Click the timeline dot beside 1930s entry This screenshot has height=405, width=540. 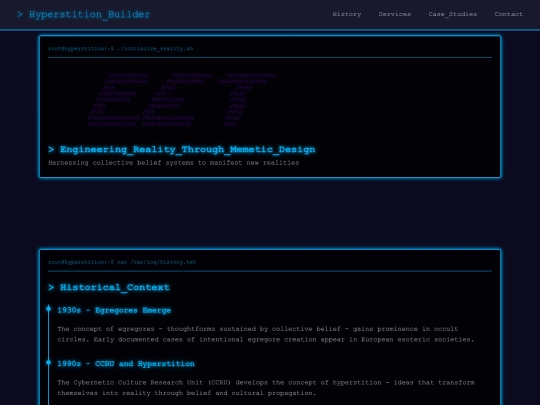point(49,309)
